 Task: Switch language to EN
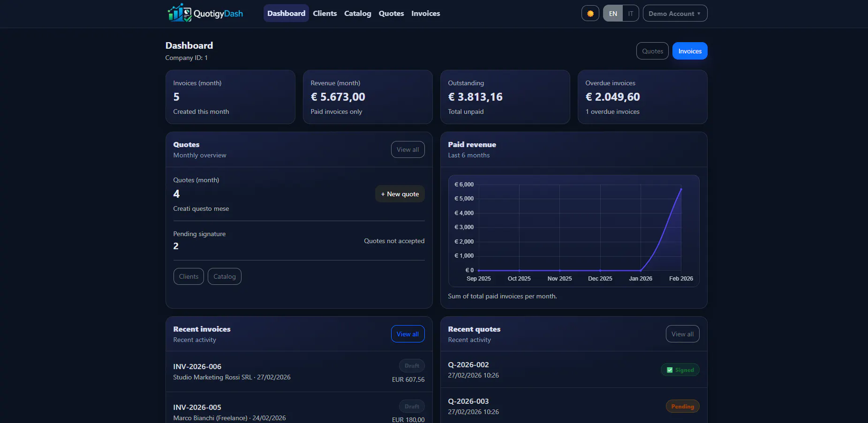click(x=613, y=14)
